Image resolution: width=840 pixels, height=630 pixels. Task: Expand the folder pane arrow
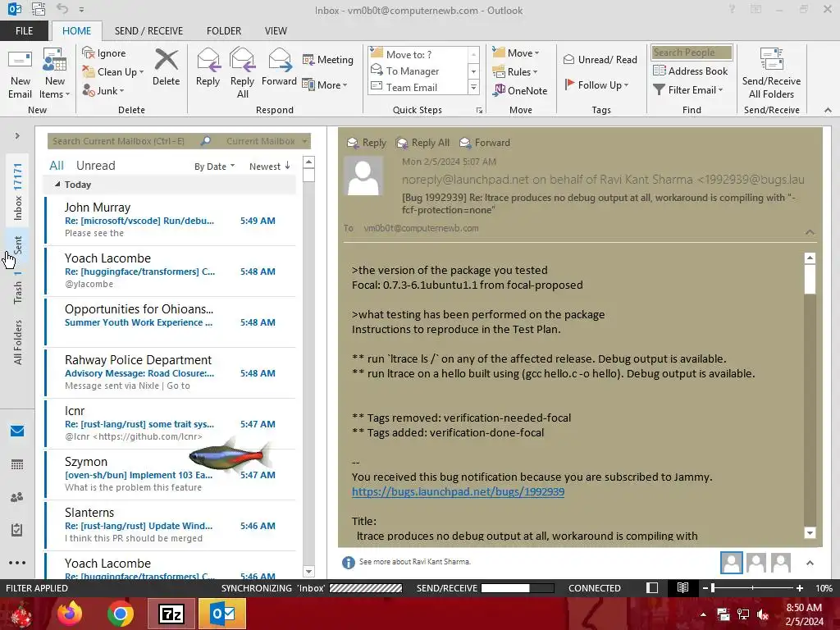17,136
